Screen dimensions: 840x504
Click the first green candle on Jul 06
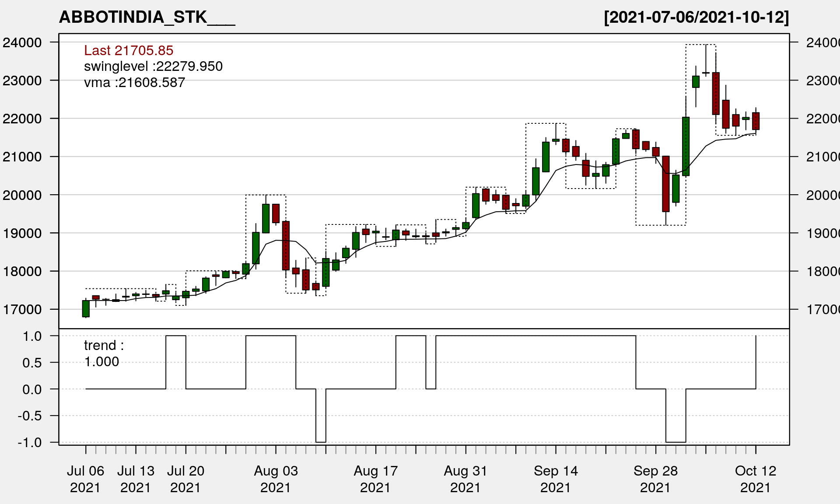(86, 308)
